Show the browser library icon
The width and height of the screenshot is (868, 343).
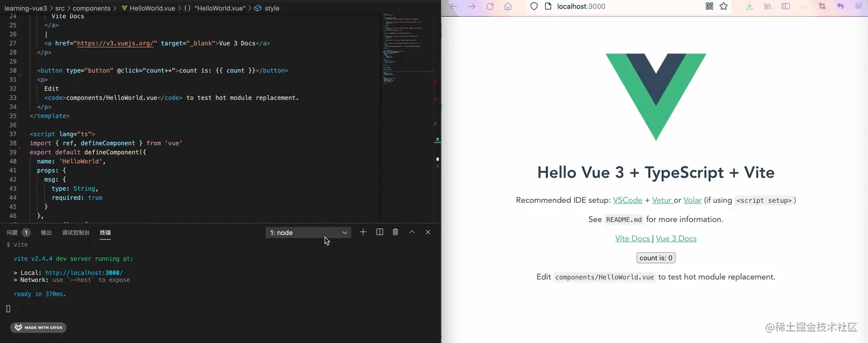[768, 6]
